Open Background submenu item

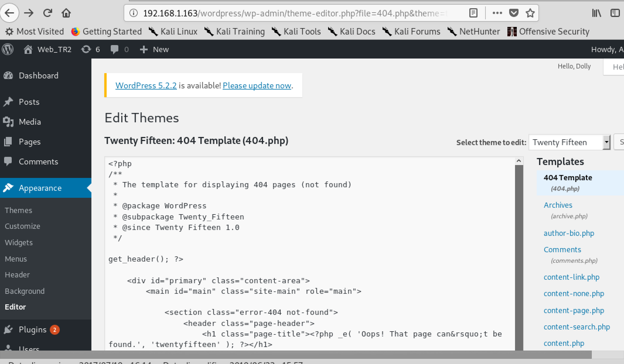(25, 291)
